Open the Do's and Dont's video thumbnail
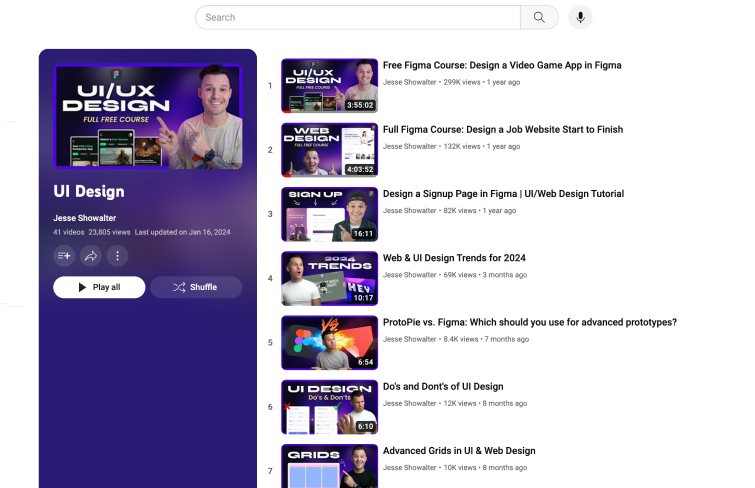The width and height of the screenshot is (755, 488). click(329, 407)
